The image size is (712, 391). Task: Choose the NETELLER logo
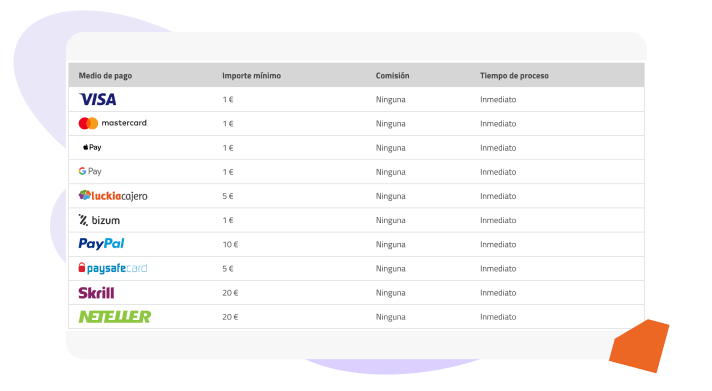(x=115, y=317)
